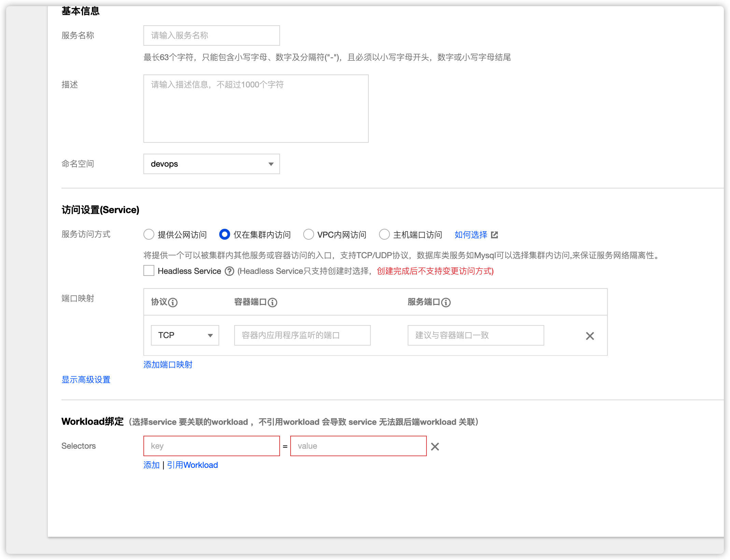This screenshot has width=730, height=560.
Task: Click the protocol info icon
Action: point(173,303)
